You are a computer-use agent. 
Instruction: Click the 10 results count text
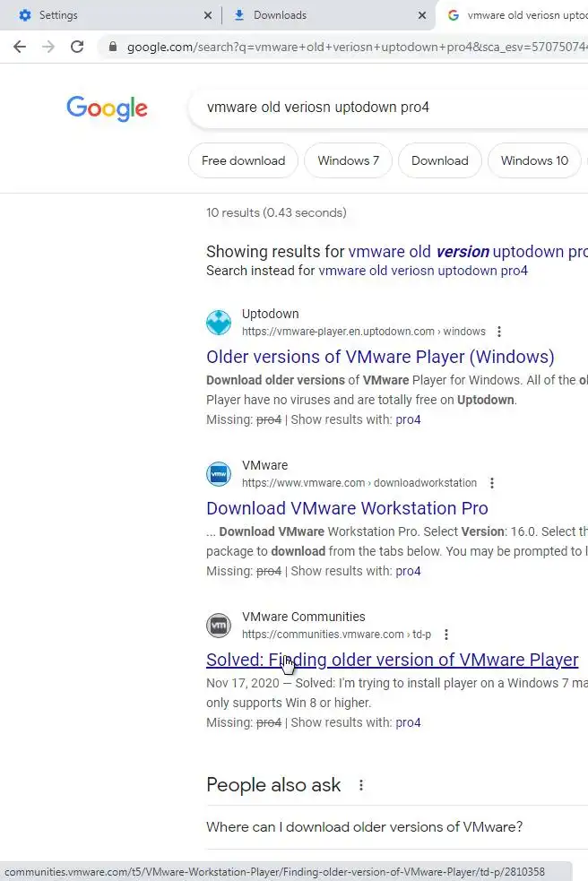(x=276, y=213)
